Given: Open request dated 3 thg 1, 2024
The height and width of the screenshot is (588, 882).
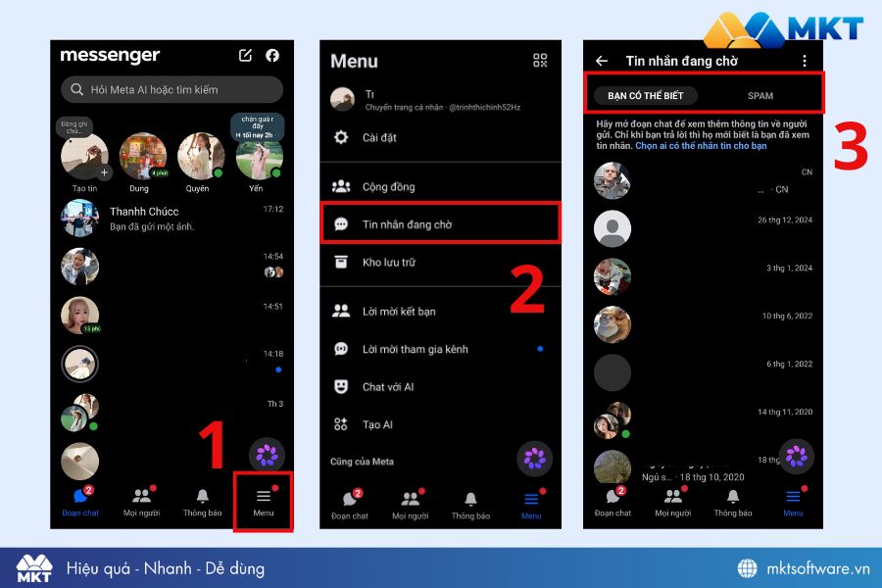Looking at the screenshot, I should pyautogui.click(x=703, y=276).
